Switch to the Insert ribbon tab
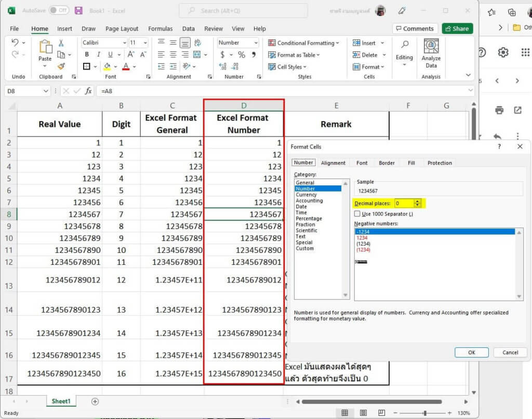This screenshot has width=532, height=419. pyautogui.click(x=64, y=29)
